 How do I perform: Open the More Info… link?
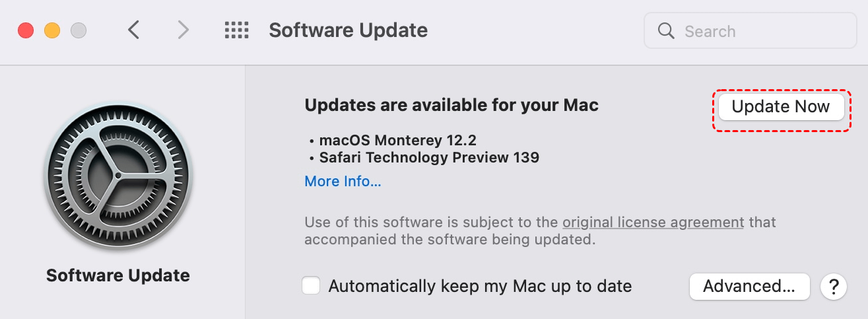click(343, 182)
